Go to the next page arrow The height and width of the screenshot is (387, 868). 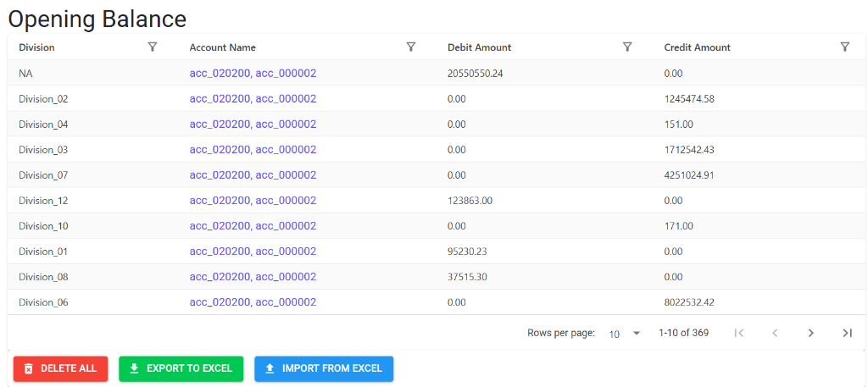point(811,333)
